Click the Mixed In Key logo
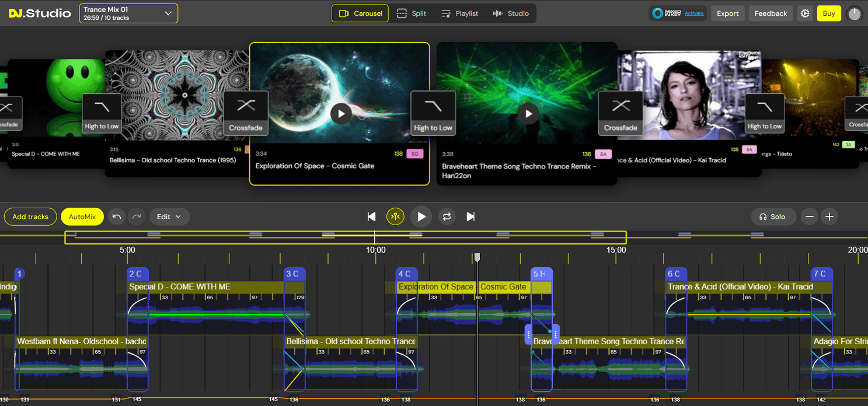 pos(667,13)
